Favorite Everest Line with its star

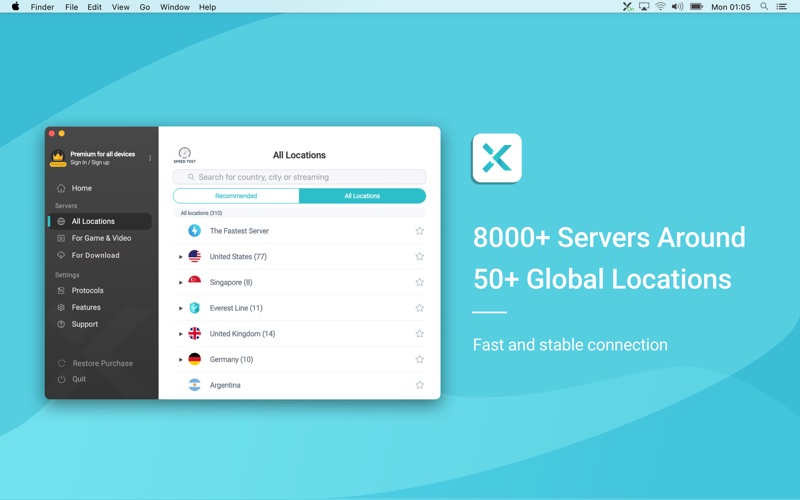tap(419, 308)
